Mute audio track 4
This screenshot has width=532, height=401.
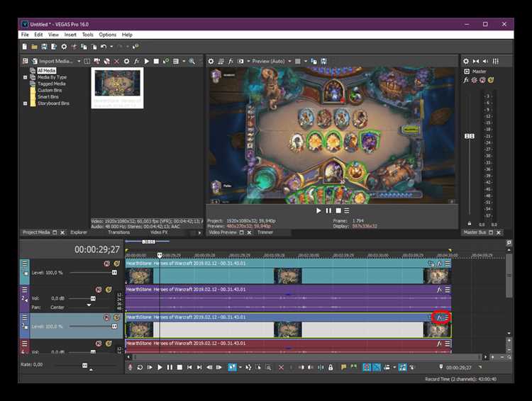coord(99,344)
